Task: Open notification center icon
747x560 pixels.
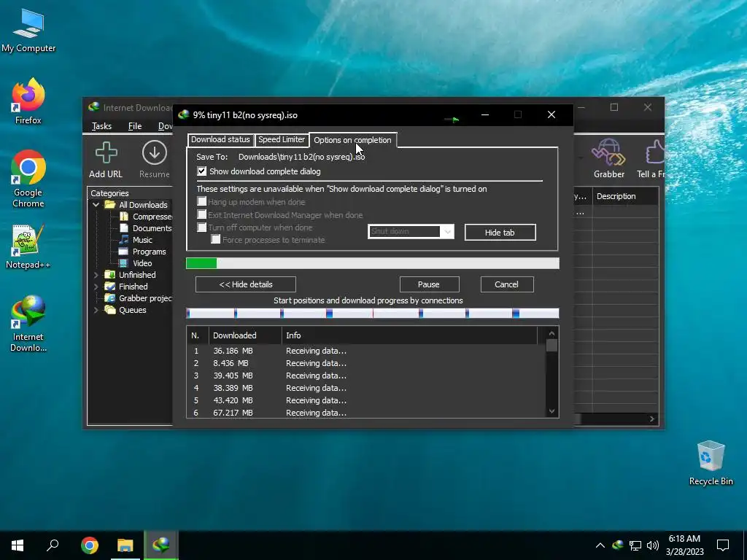Action: (x=723, y=545)
